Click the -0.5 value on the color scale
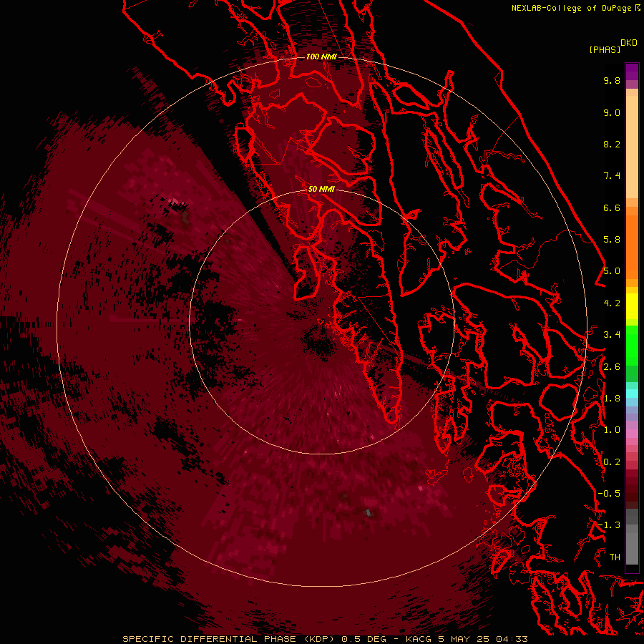The width and height of the screenshot is (644, 644). coord(609,494)
